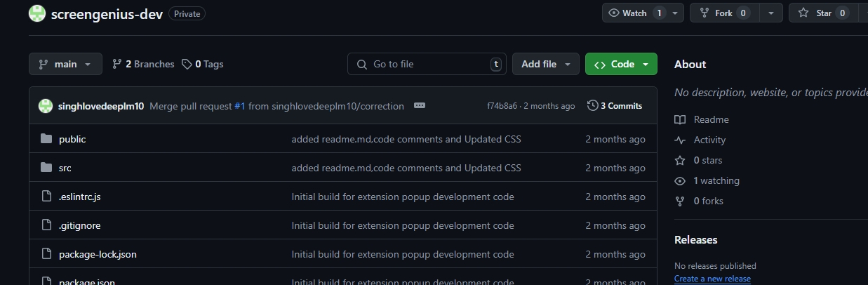The height and width of the screenshot is (285, 868).
Task: Click the screengenius-dev repository avatar
Action: (37, 13)
